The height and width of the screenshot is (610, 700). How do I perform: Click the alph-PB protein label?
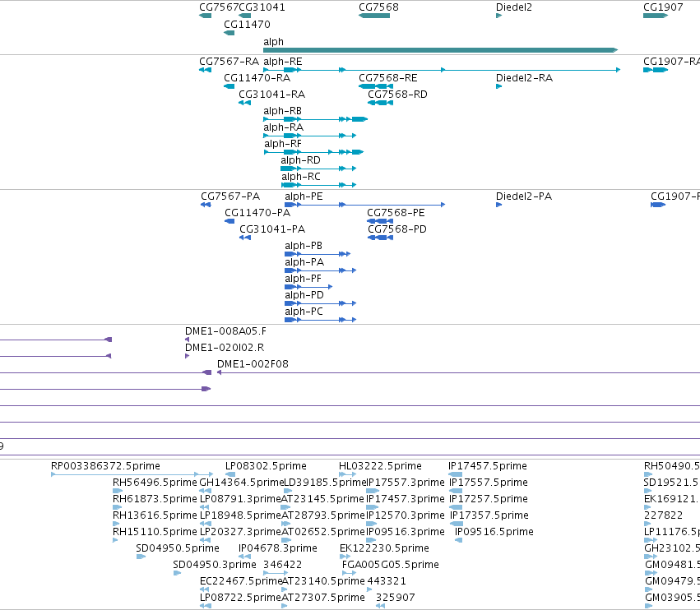click(304, 246)
